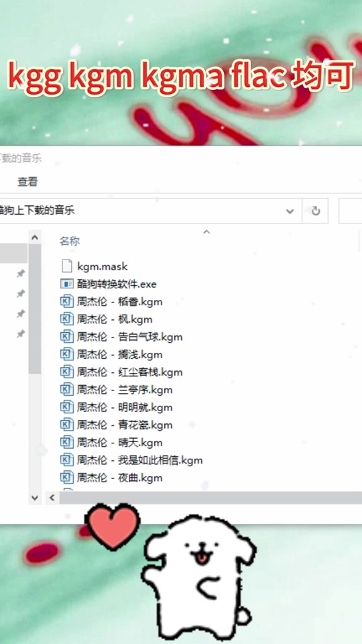This screenshot has width=362, height=644.
Task: Click the address bar path 酷狗上下载的音乐
Action: tap(38, 211)
